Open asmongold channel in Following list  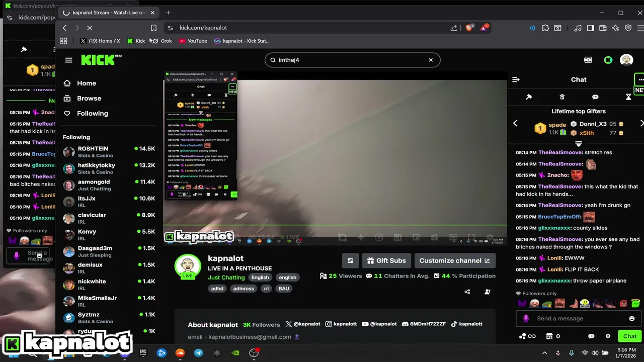(109, 185)
